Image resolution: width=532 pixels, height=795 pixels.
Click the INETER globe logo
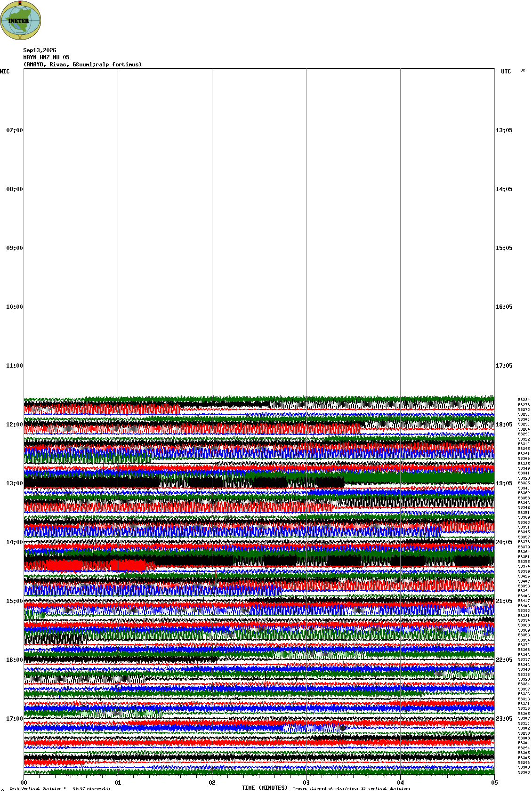(21, 20)
